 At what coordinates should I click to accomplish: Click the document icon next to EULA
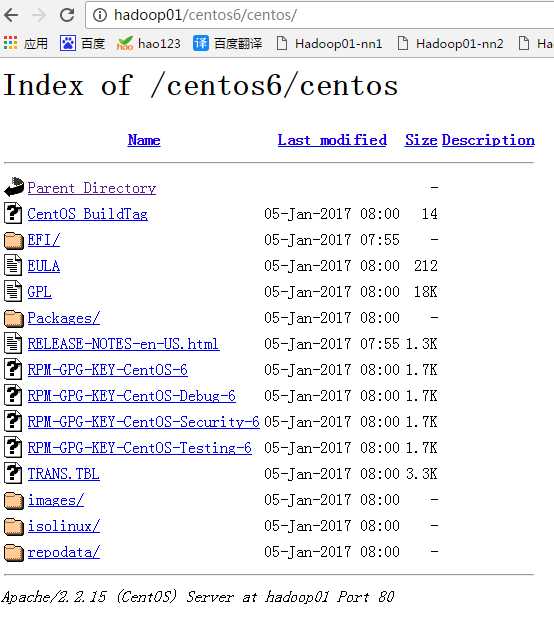point(13,265)
